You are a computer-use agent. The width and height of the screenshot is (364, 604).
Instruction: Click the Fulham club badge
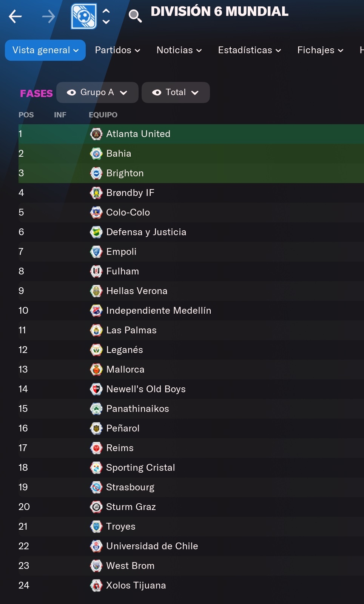[x=96, y=271]
